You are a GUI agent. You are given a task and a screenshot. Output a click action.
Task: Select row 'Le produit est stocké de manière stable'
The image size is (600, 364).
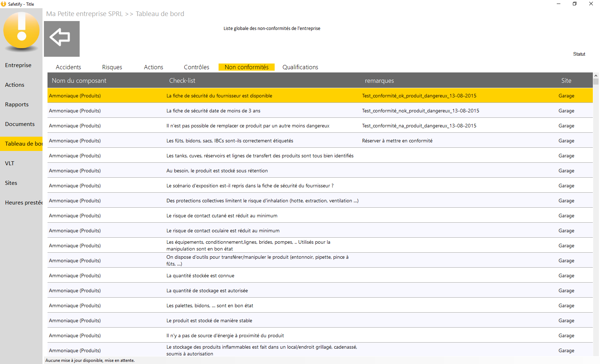(x=320, y=320)
